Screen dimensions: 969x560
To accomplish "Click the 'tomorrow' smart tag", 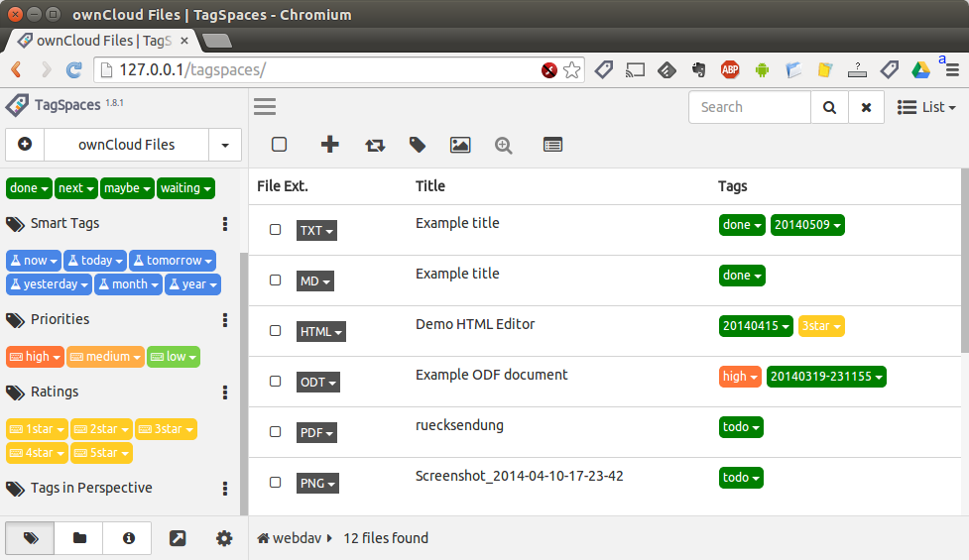I will [173, 261].
